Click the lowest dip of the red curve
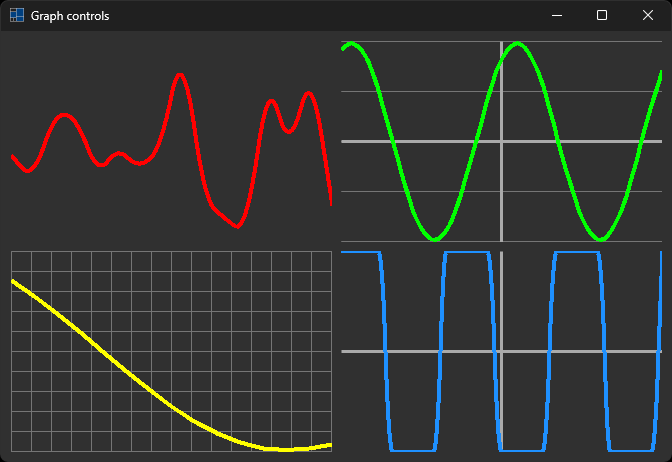672x462 pixels. pos(236,226)
